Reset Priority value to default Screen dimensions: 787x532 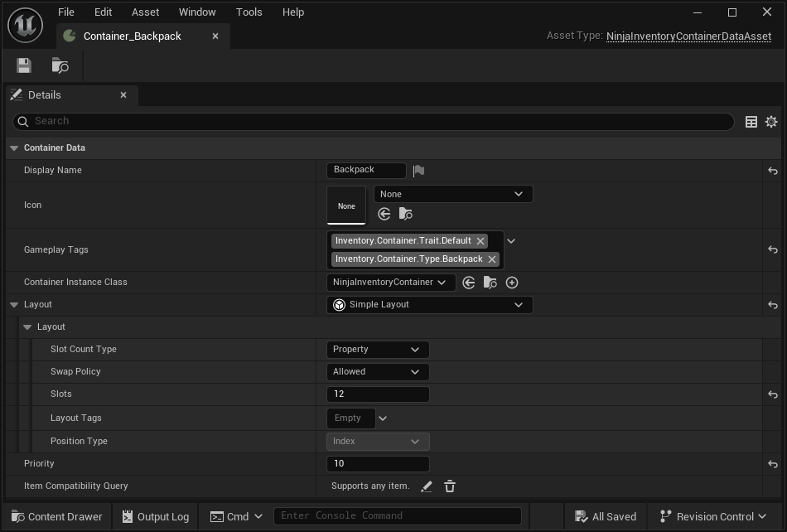[773, 464]
